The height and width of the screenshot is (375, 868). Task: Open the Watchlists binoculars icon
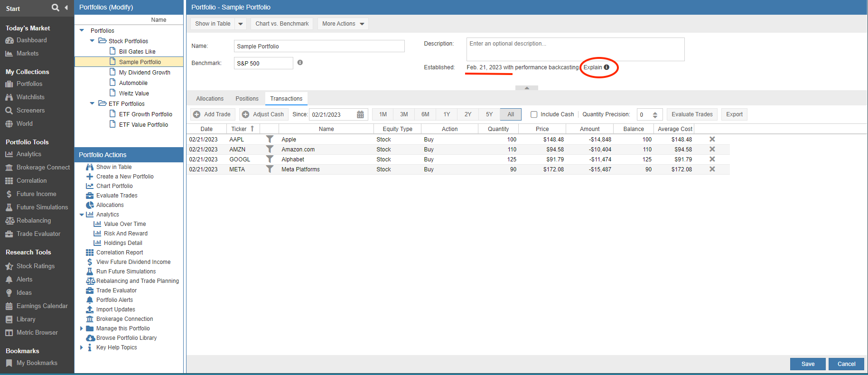(x=9, y=97)
